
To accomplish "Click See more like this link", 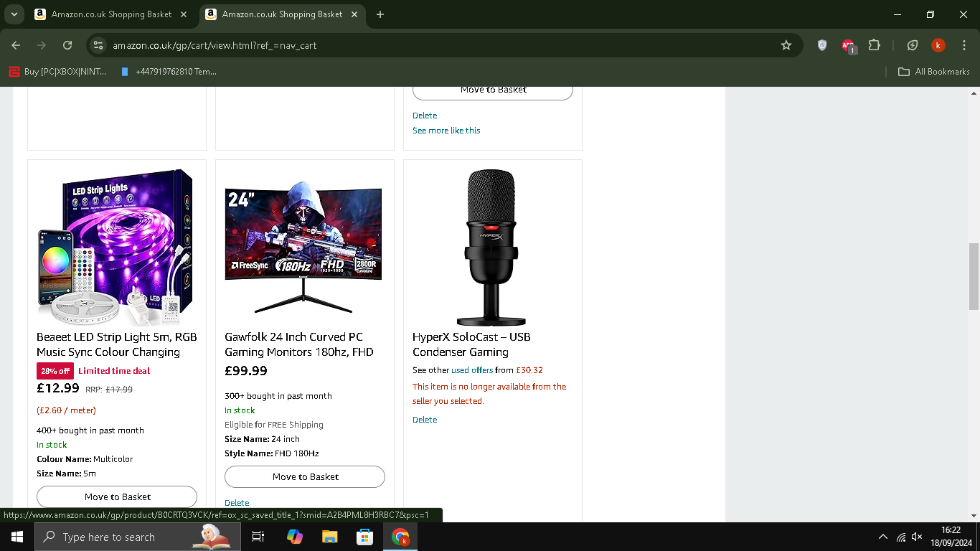I will 446,131.
